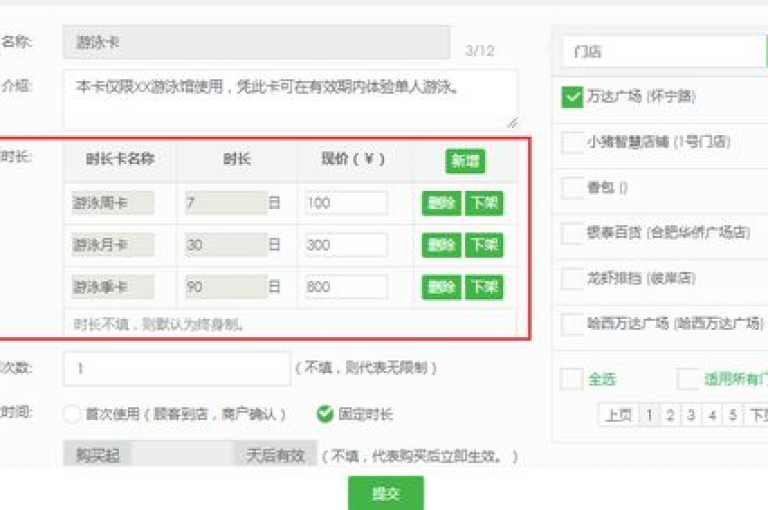Edit the usage count field showing 1
This screenshot has width=768, height=510.
[x=177, y=368]
